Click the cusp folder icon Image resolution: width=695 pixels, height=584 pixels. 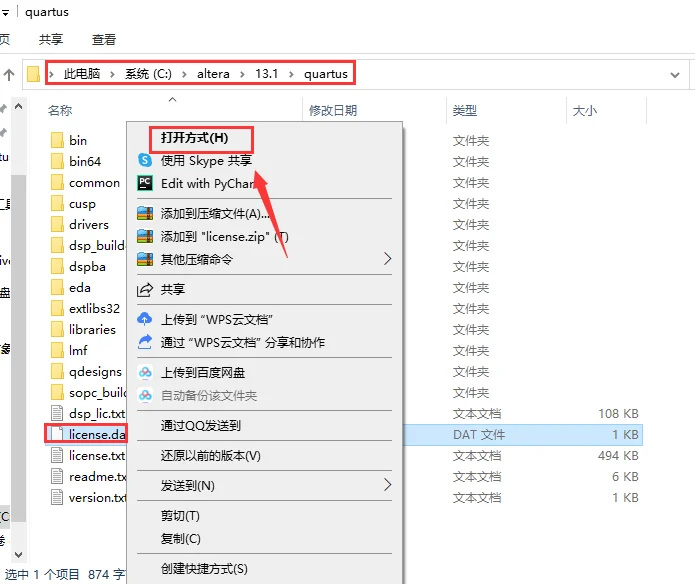coord(57,203)
